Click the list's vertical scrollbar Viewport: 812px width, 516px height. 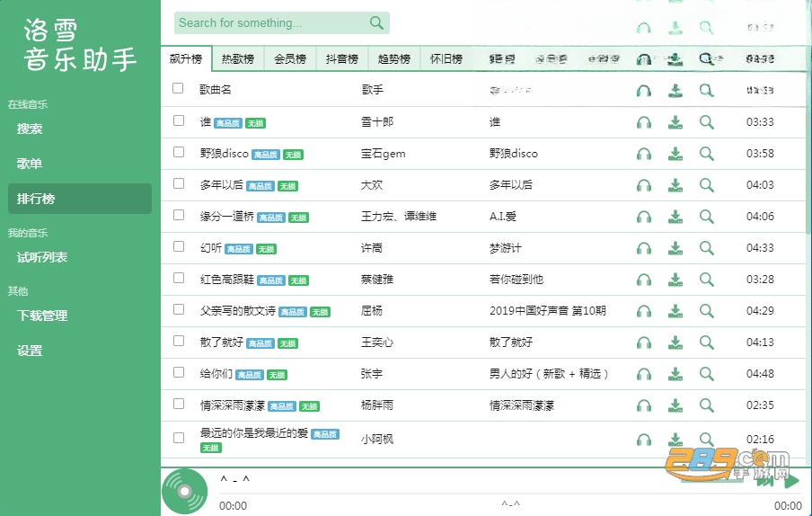click(809, 156)
